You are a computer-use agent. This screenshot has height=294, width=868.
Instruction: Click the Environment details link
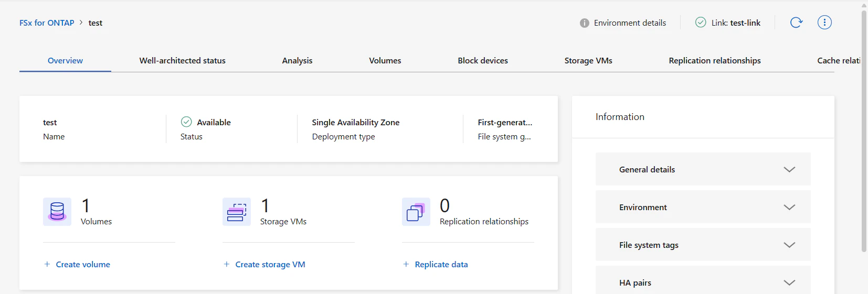(630, 23)
